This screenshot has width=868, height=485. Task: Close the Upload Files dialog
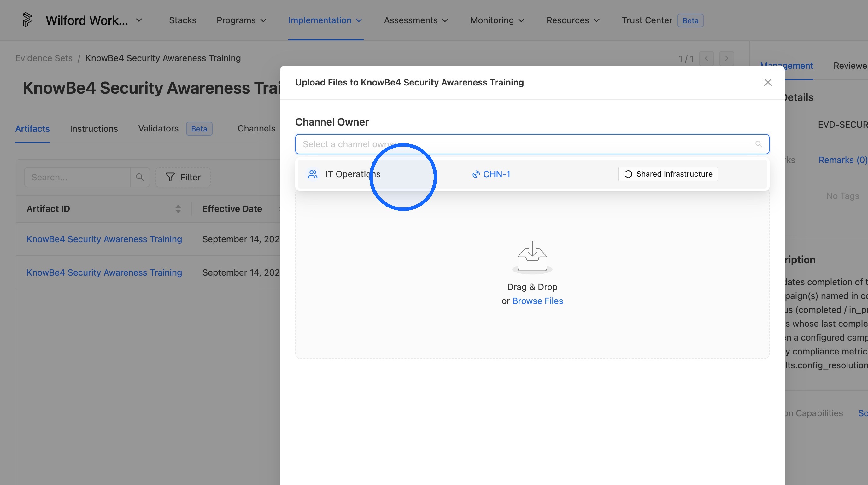[x=768, y=83]
